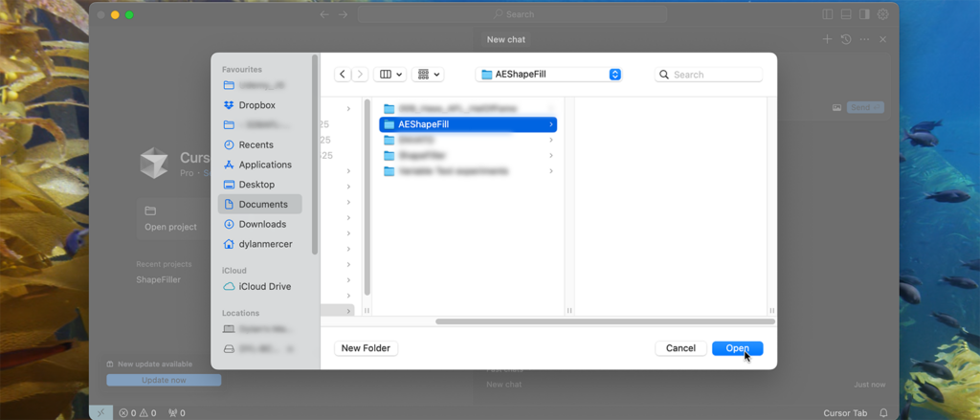Open the AEShapeFill location path popup

tap(548, 75)
